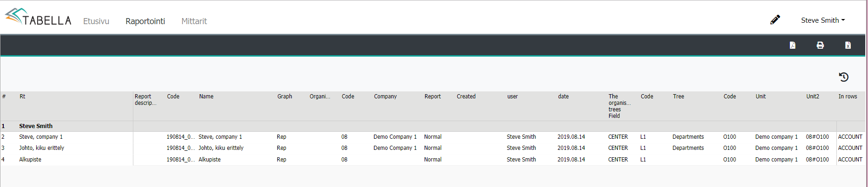Click the Tabella logo
The height and width of the screenshot is (187, 868).
[x=38, y=18]
